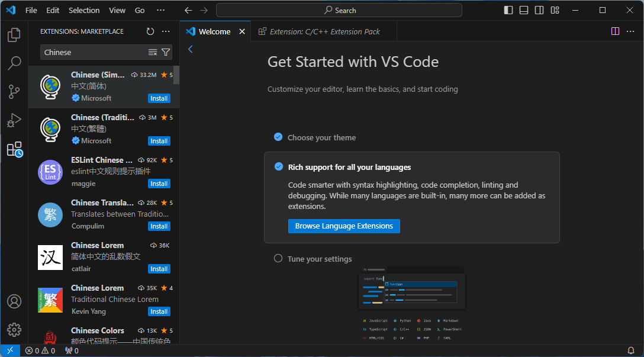Open the Search view in activity bar
The width and height of the screenshot is (644, 357).
[14, 63]
